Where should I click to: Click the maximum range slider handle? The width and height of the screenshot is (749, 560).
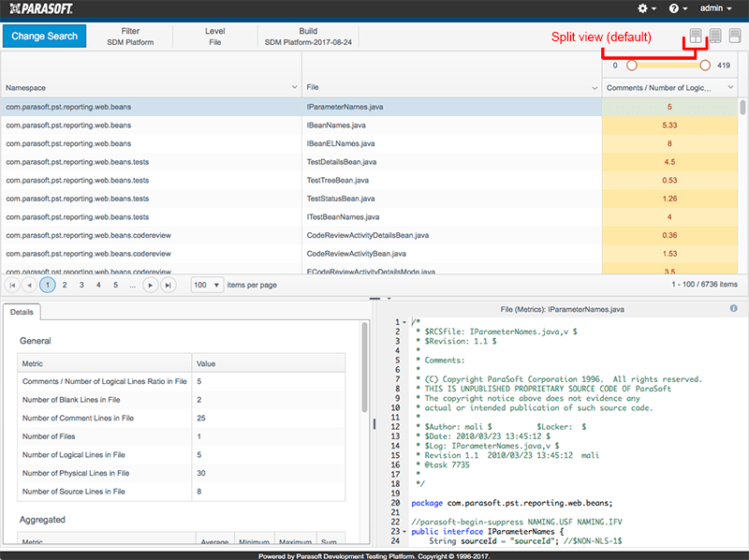tap(705, 66)
